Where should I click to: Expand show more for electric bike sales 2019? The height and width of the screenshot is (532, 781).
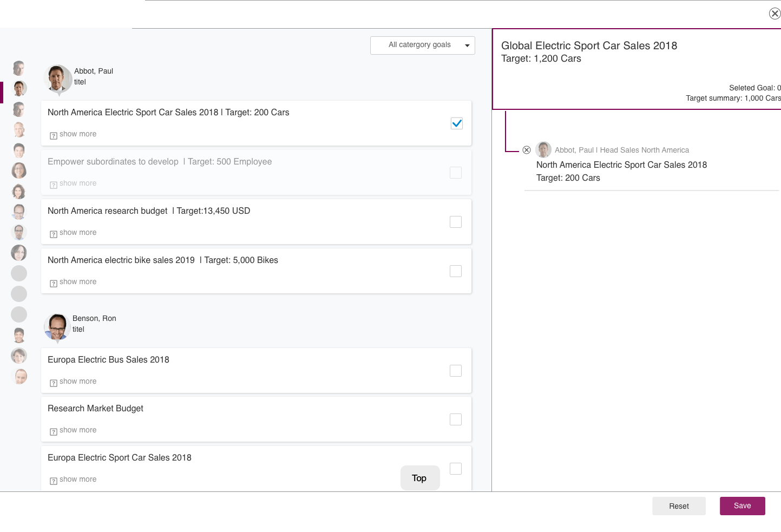[x=78, y=282]
